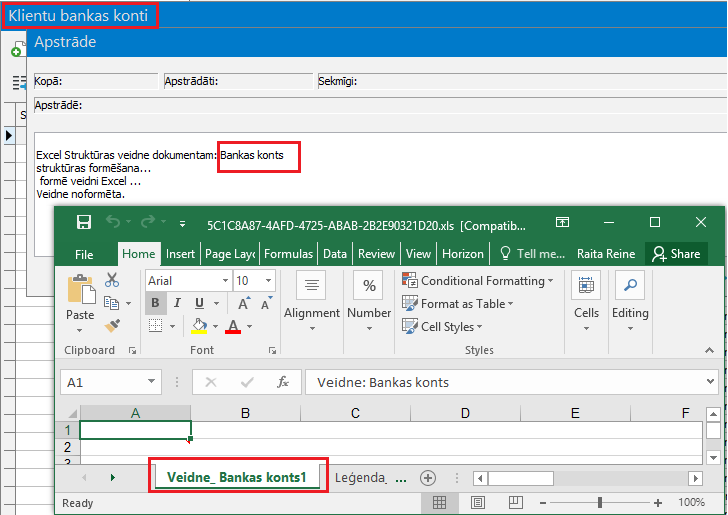
Task: Click the Share button
Action: pyautogui.click(x=676, y=254)
